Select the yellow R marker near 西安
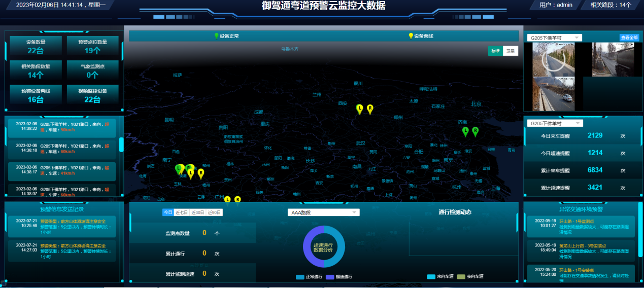 click(370, 109)
